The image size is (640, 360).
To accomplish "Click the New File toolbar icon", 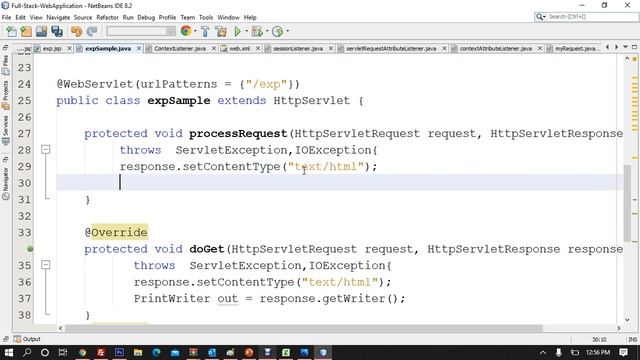I will (x=11, y=31).
